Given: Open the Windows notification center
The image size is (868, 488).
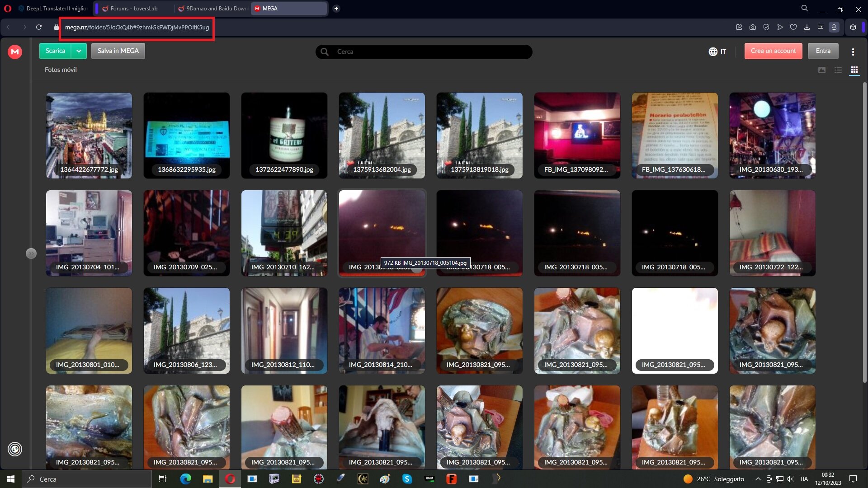Looking at the screenshot, I should (853, 479).
